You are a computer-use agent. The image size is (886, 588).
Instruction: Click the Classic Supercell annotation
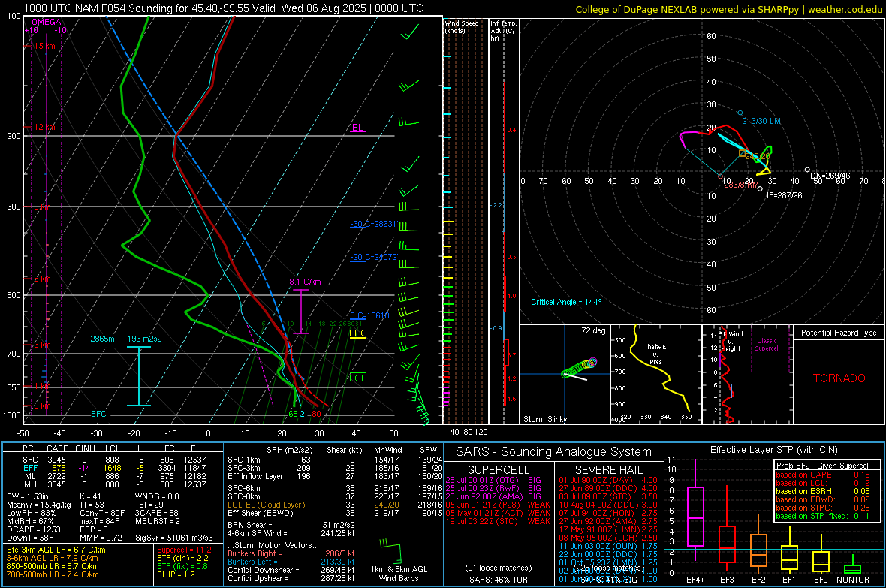pyautogui.click(x=767, y=345)
